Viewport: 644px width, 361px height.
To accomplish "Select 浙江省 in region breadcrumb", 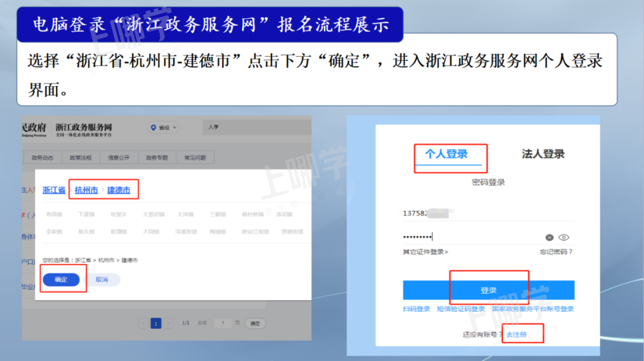I will tap(54, 190).
